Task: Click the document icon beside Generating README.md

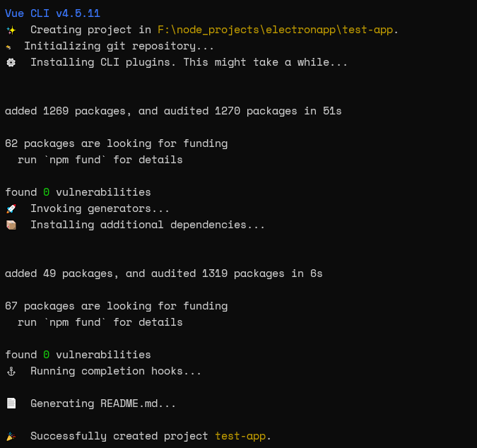Action: click(11, 403)
